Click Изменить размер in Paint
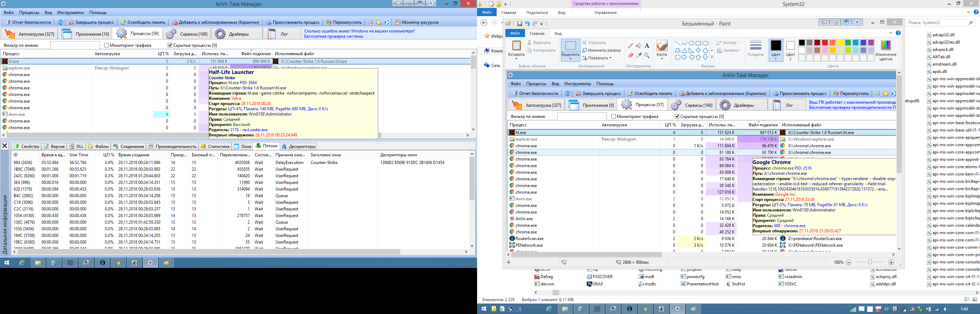The width and height of the screenshot is (980, 314). (x=601, y=50)
